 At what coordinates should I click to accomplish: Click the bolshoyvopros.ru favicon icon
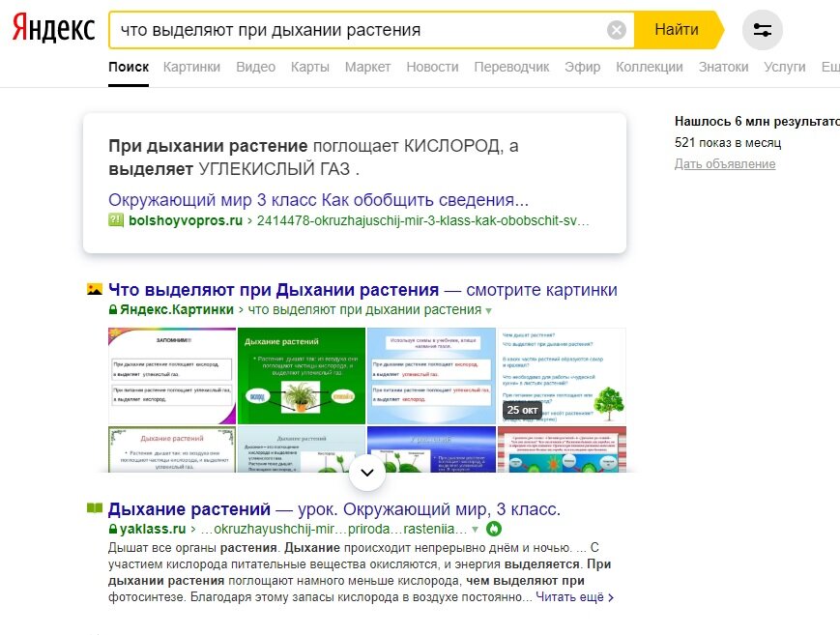click(x=116, y=219)
